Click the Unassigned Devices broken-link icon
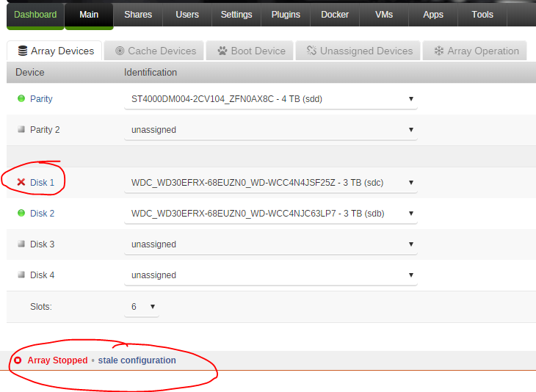 pos(311,51)
